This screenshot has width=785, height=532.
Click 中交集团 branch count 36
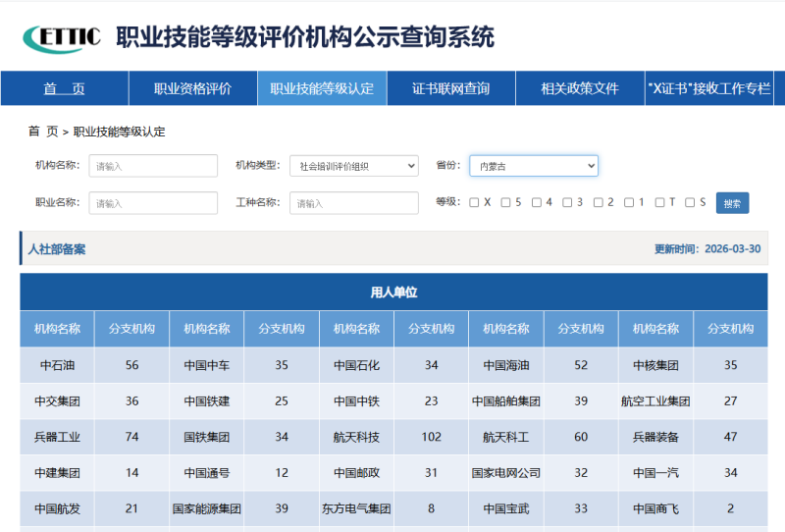click(x=131, y=401)
